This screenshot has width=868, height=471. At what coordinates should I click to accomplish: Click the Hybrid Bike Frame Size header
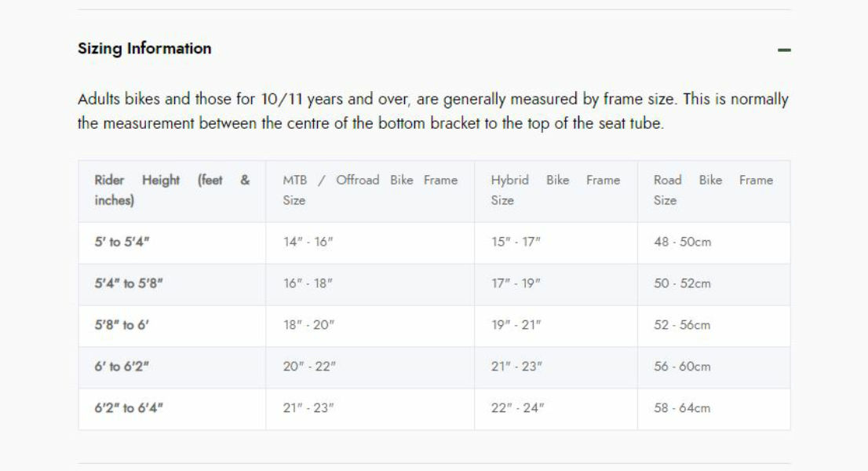coord(555,191)
